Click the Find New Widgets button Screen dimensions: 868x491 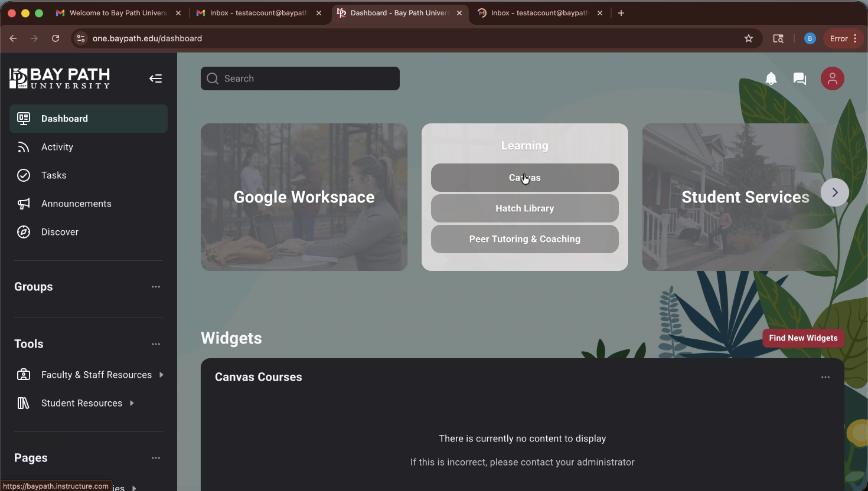pos(803,338)
